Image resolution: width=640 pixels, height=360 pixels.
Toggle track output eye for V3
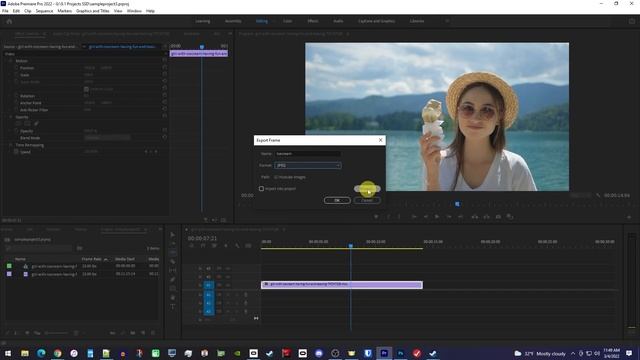[228, 268]
